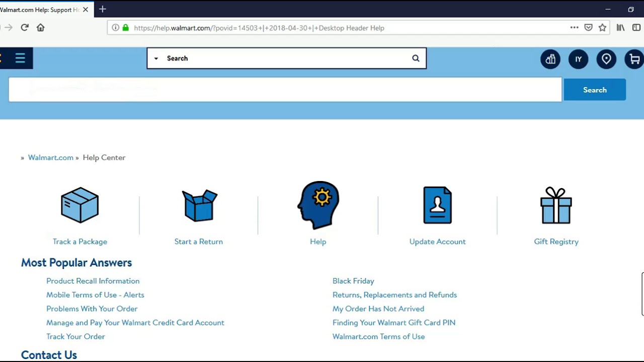This screenshot has height=362, width=644.
Task: Open Manage and Pay Your Walmart Credit Card Account
Action: click(x=135, y=323)
